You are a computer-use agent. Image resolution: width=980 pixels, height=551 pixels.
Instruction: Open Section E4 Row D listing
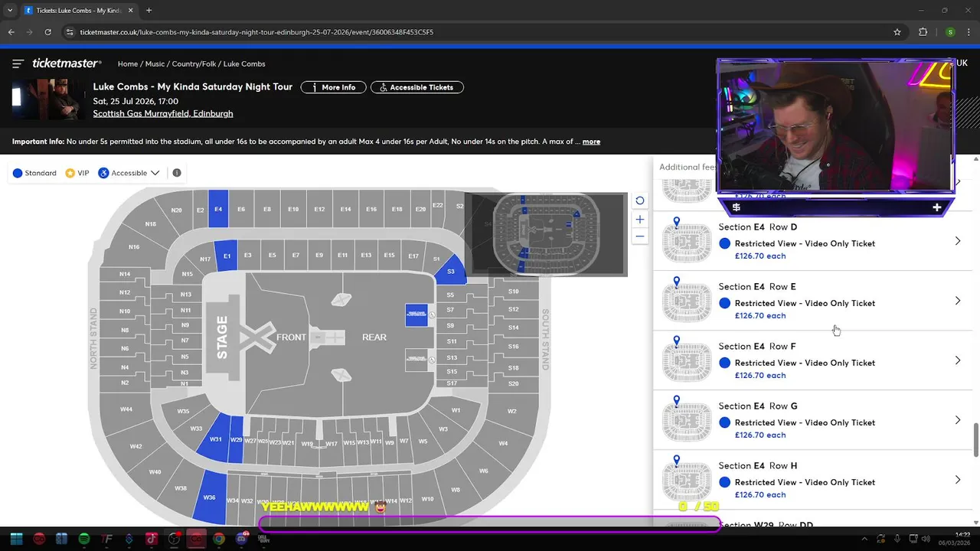(x=813, y=241)
